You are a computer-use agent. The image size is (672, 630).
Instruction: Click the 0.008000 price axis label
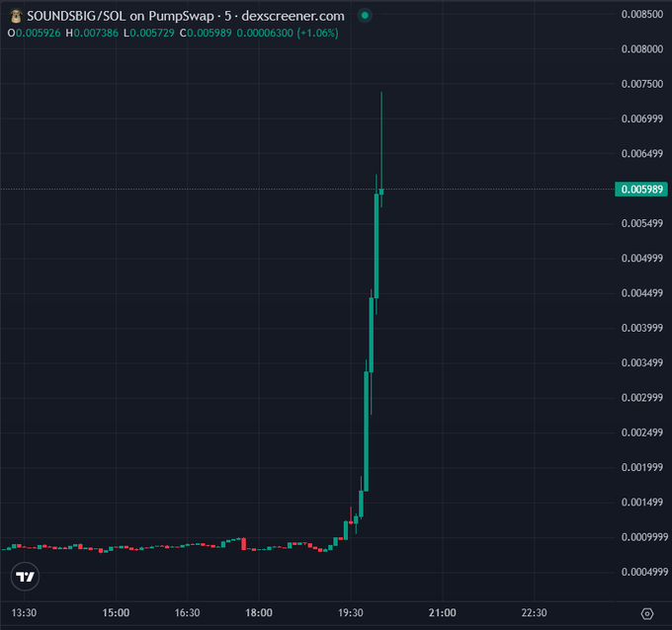tap(642, 48)
